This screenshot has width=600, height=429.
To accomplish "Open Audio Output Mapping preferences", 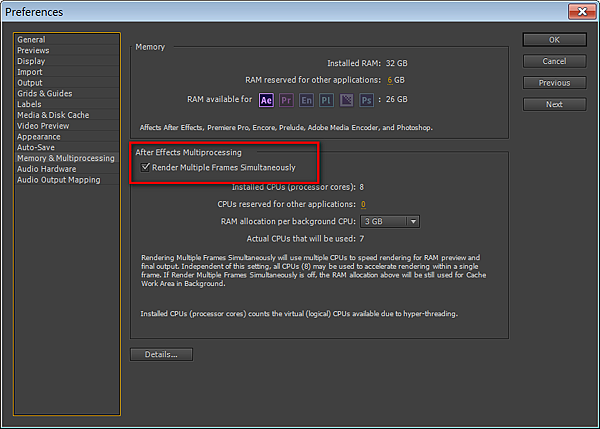I will point(67,180).
